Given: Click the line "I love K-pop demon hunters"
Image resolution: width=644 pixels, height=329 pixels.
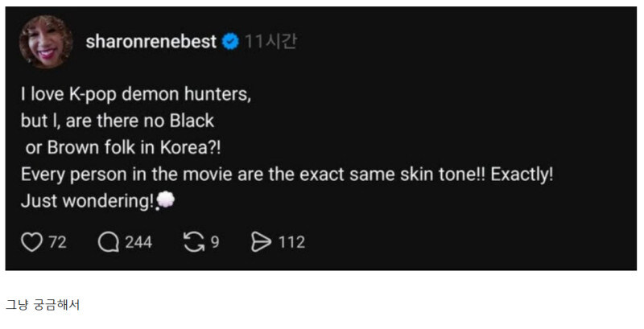Looking at the screenshot, I should (136, 93).
